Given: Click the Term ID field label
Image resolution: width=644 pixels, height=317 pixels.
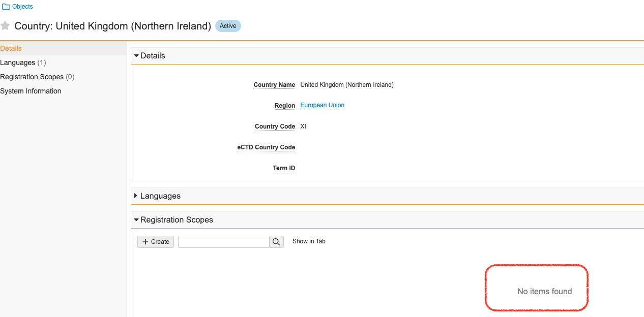Looking at the screenshot, I should coord(284,168).
